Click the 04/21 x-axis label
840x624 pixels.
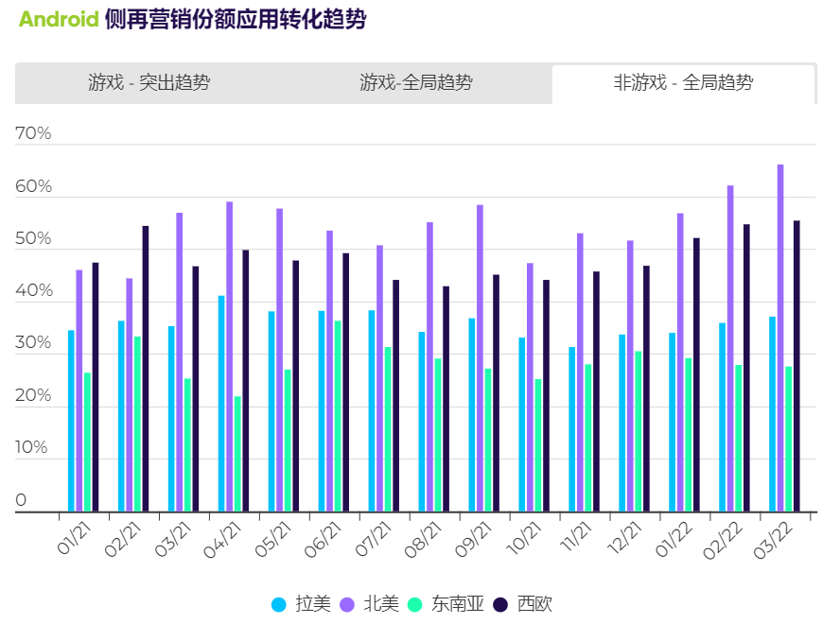[x=223, y=540]
